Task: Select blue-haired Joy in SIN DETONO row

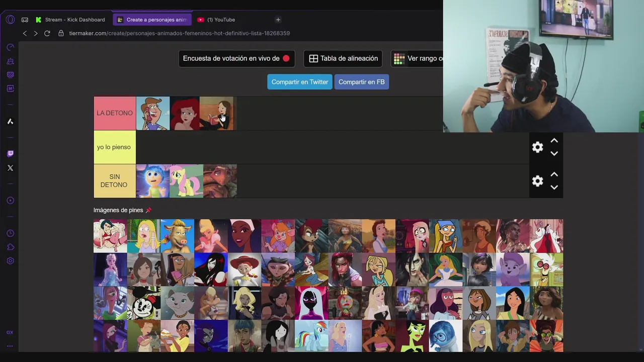Action: tap(153, 181)
